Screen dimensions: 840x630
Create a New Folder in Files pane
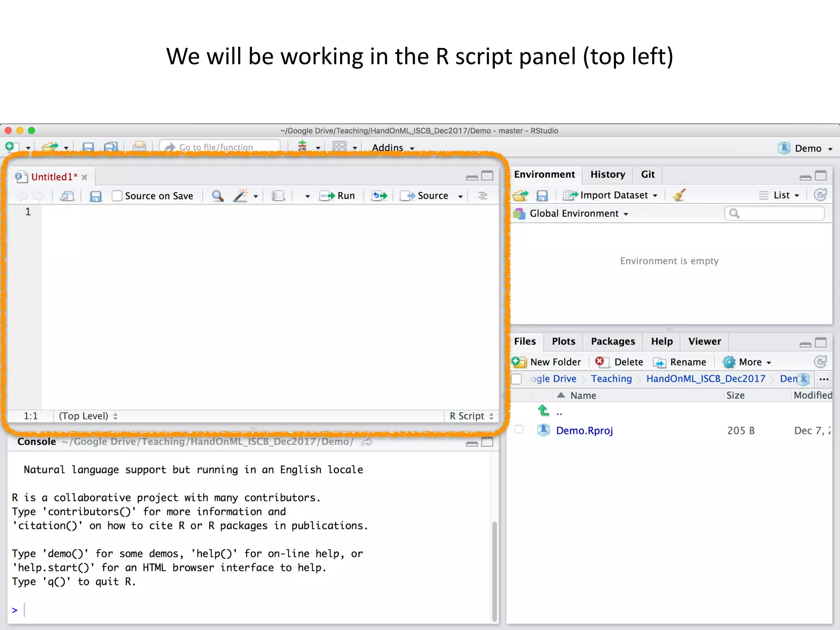pyautogui.click(x=547, y=362)
